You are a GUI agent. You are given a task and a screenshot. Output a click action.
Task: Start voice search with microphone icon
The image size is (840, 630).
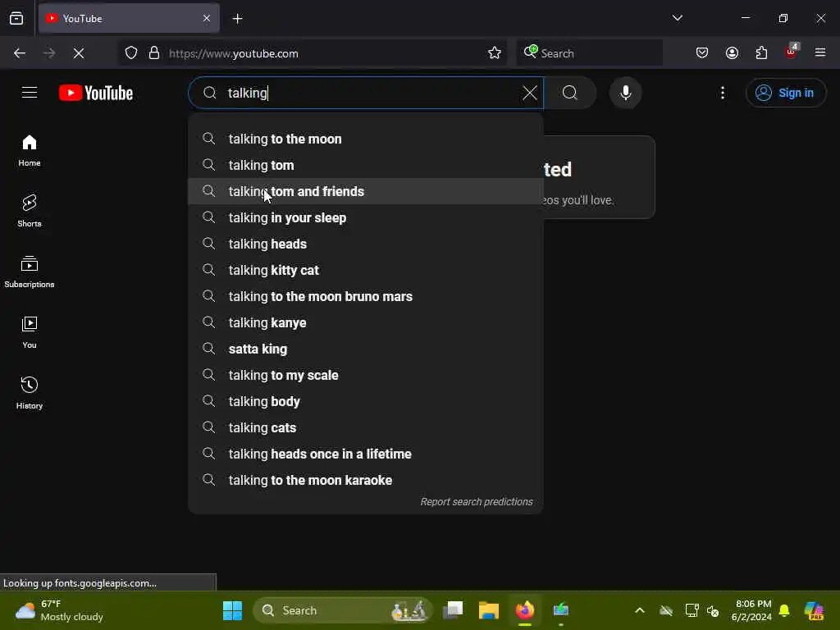point(625,93)
